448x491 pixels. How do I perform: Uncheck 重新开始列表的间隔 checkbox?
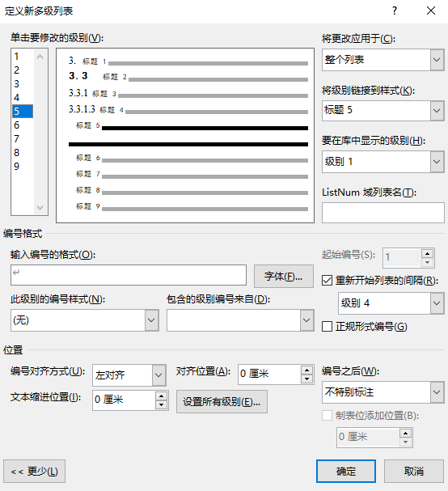327,280
